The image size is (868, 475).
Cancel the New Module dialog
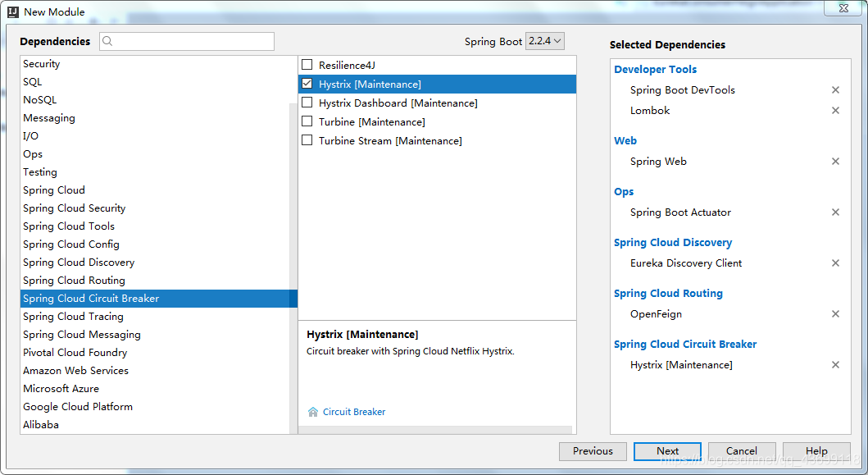pos(742,451)
